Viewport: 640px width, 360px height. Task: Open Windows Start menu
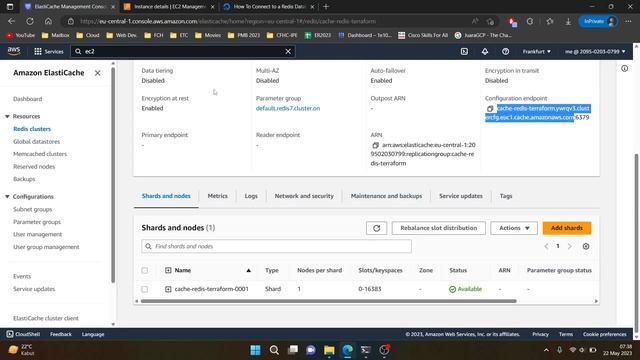[x=256, y=350]
